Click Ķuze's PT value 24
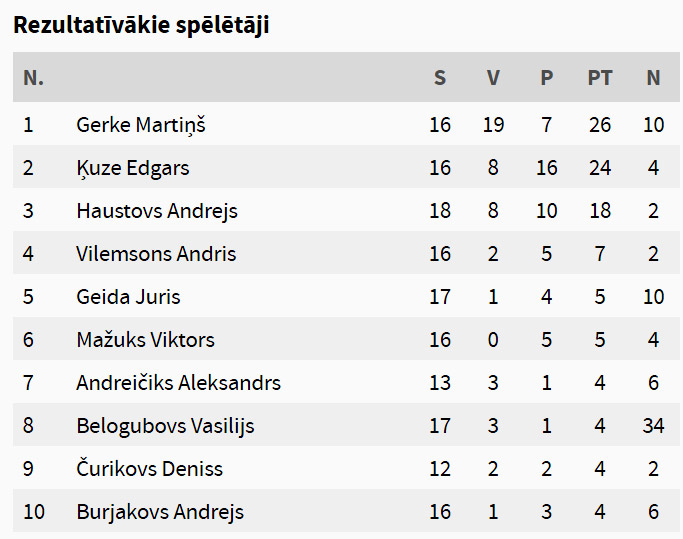Screen dimensions: 683x539 click(x=600, y=168)
